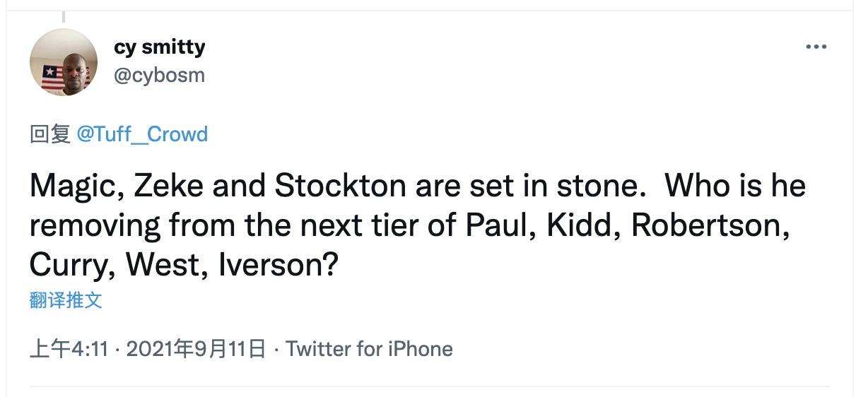
Task: Click the 2021年9月11日 tweet date
Action: (195, 349)
